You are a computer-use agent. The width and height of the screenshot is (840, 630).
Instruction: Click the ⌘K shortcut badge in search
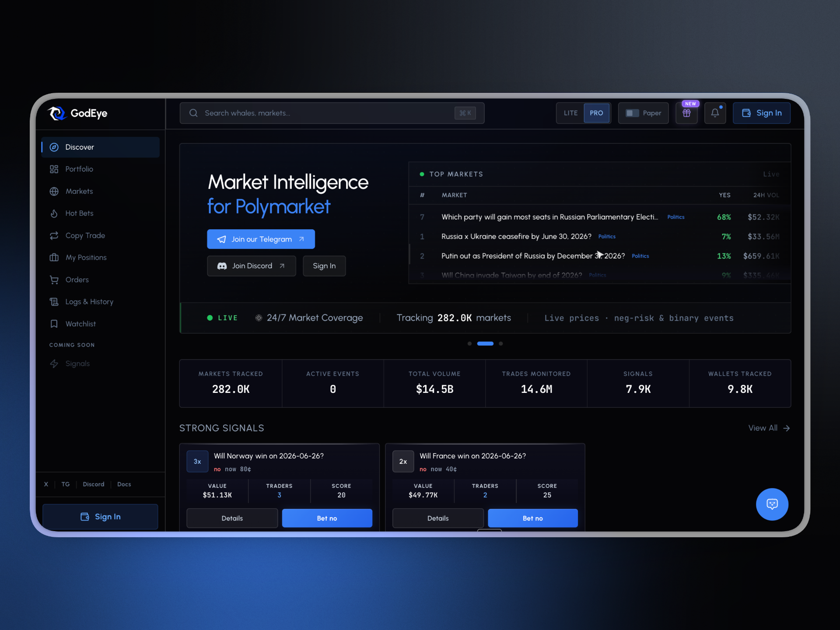tap(465, 113)
